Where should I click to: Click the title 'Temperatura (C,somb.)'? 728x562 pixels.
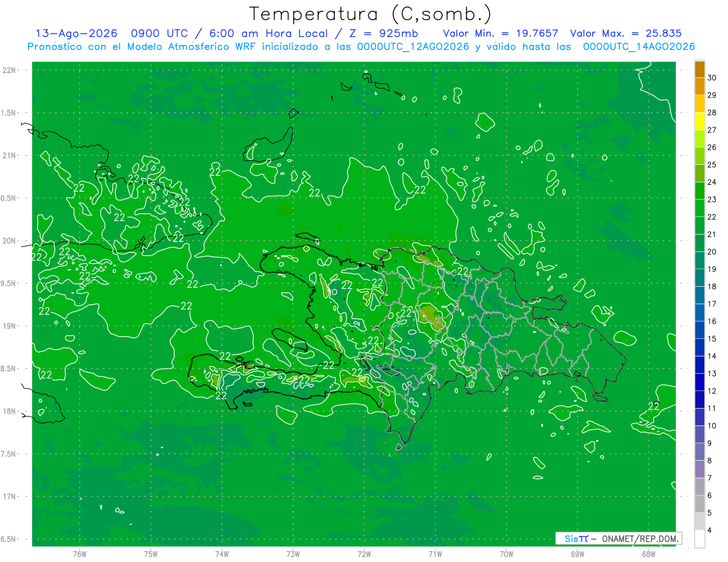(x=371, y=15)
